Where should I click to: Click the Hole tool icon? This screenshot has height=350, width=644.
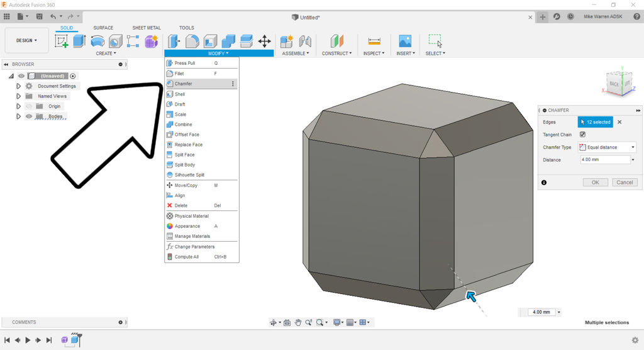[116, 41]
